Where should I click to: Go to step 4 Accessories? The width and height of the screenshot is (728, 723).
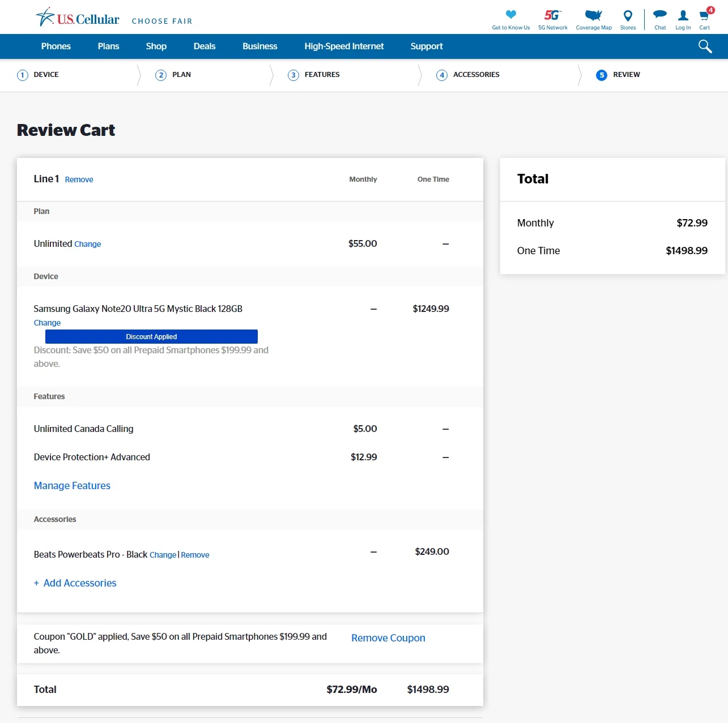[468, 75]
